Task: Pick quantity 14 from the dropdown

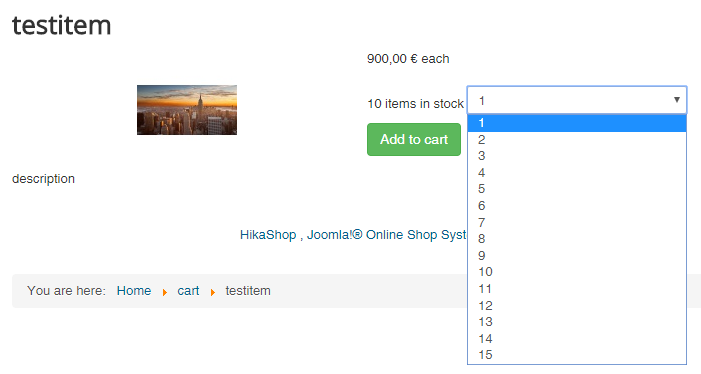Action: [x=577, y=338]
